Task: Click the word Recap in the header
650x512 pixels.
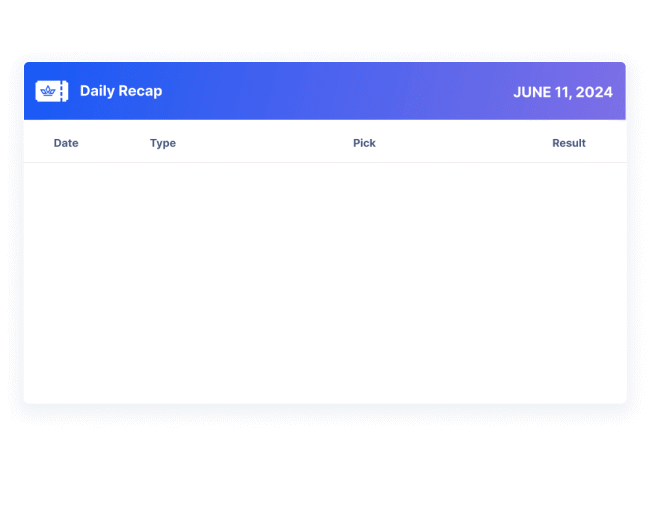Action: coord(140,91)
